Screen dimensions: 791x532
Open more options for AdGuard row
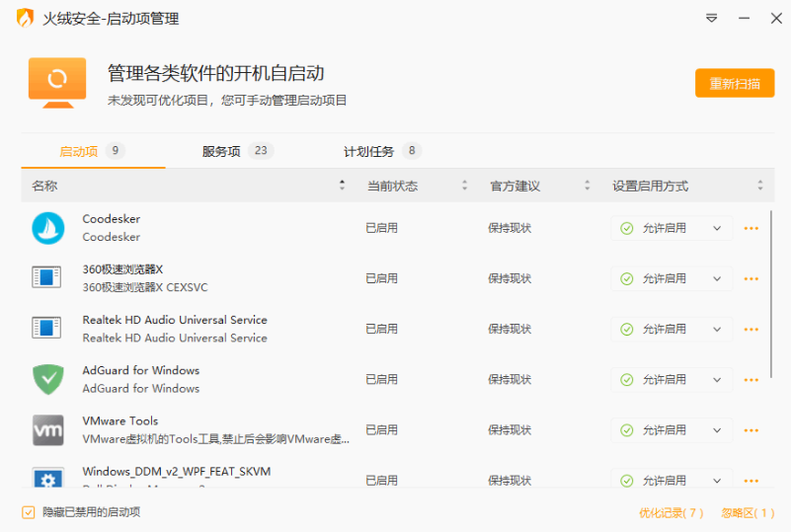(751, 379)
